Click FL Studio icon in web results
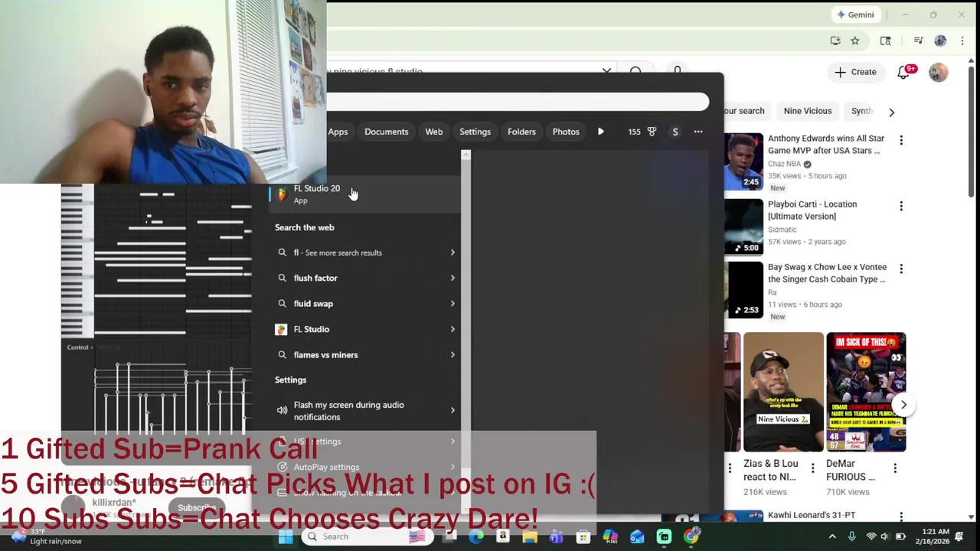Screen dimensions: 980x551 pos(281,329)
